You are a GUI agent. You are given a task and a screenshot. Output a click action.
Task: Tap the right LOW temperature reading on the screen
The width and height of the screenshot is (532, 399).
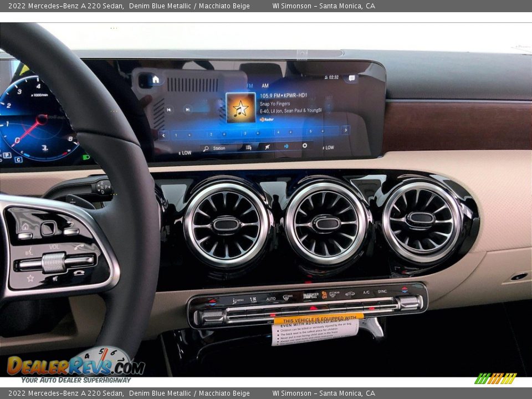coord(328,147)
